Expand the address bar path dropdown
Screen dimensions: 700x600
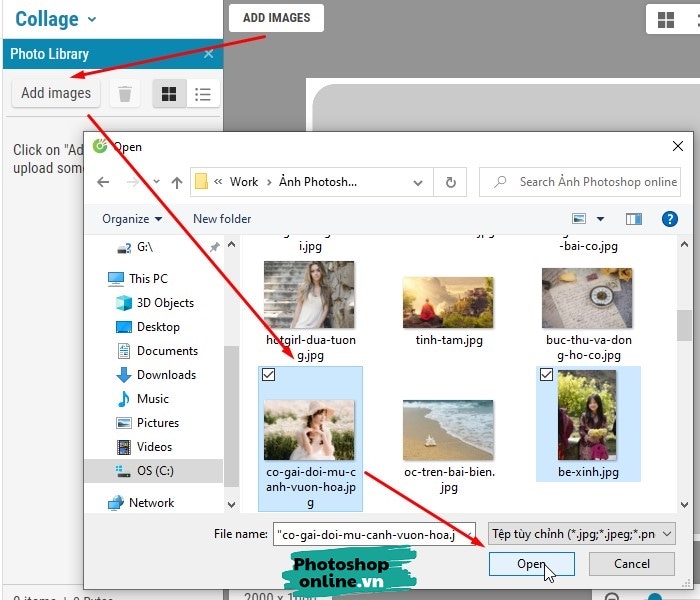coord(416,182)
